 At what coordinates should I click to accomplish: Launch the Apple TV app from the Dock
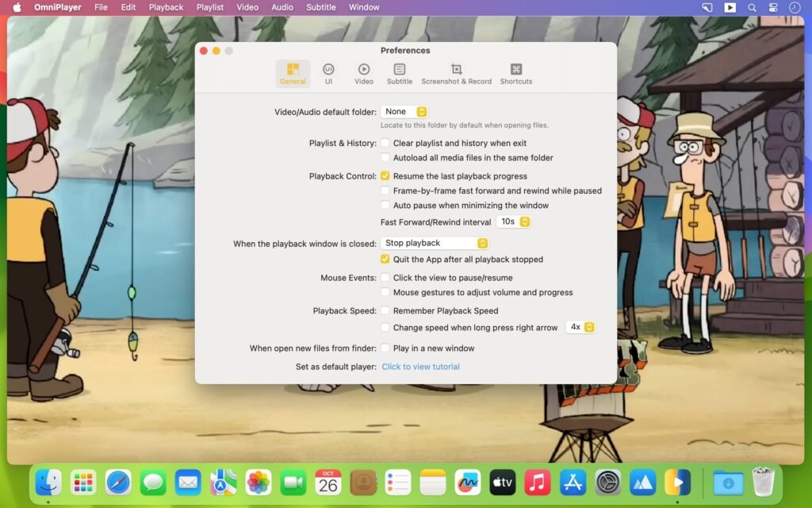click(x=502, y=482)
